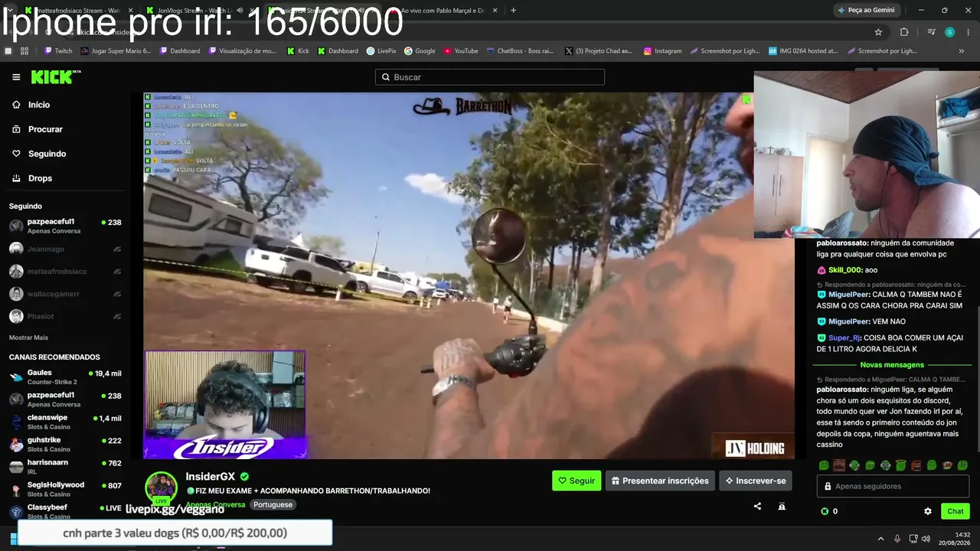
Task: Open chat settings gear icon
Action: [x=928, y=511]
